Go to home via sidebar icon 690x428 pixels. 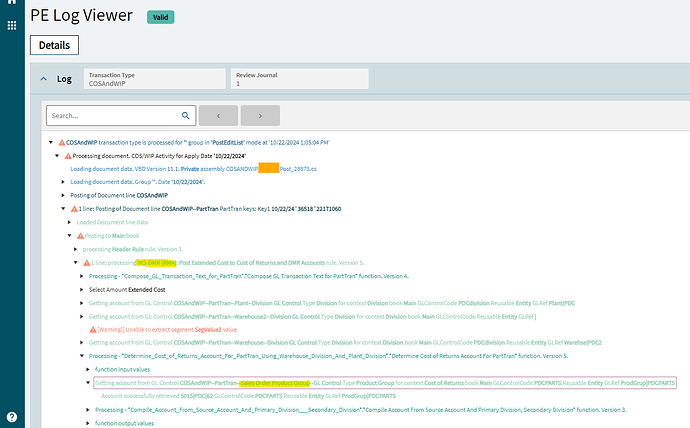[12, 2]
